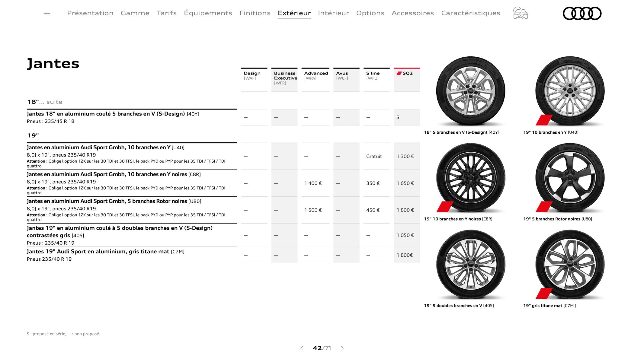
Task: Open the Intérieur tab
Action: [333, 13]
